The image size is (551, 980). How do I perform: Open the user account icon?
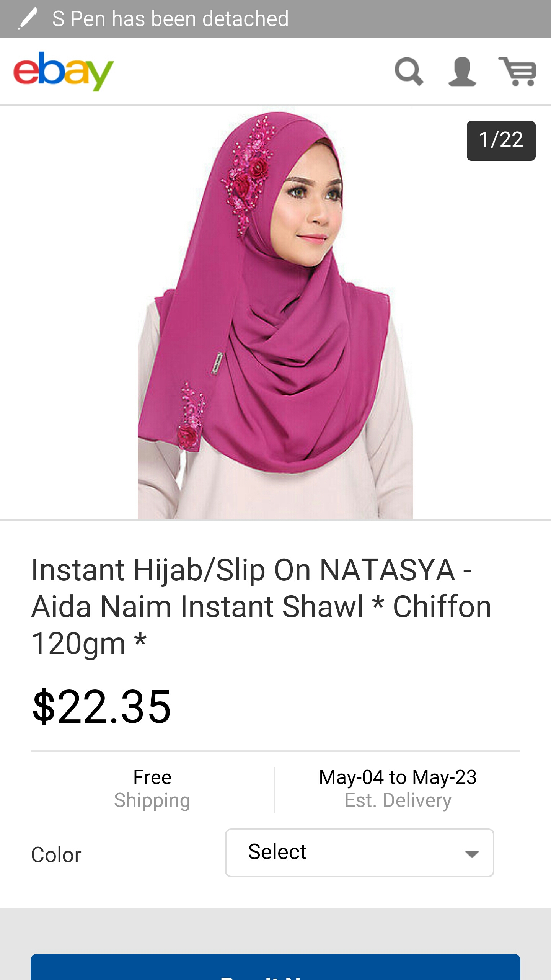[462, 72]
